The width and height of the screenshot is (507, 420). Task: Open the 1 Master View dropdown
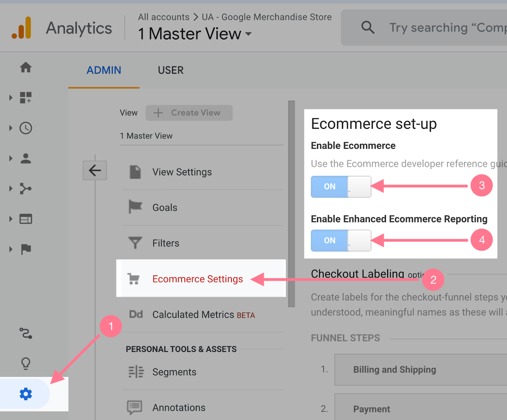195,34
